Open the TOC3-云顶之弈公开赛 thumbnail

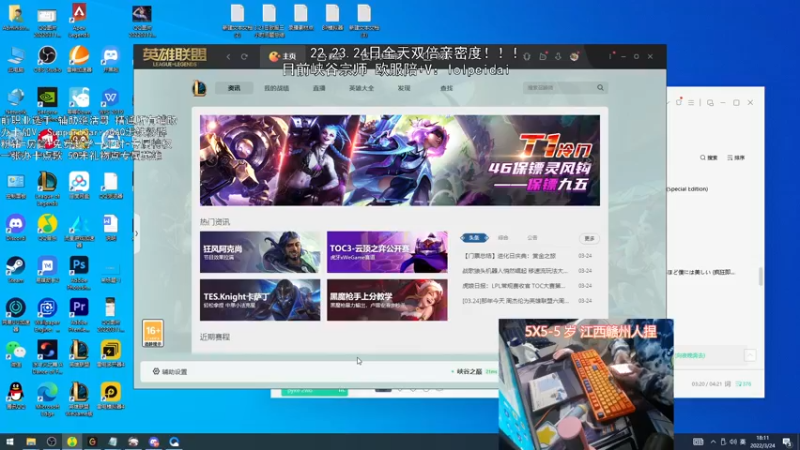387,252
